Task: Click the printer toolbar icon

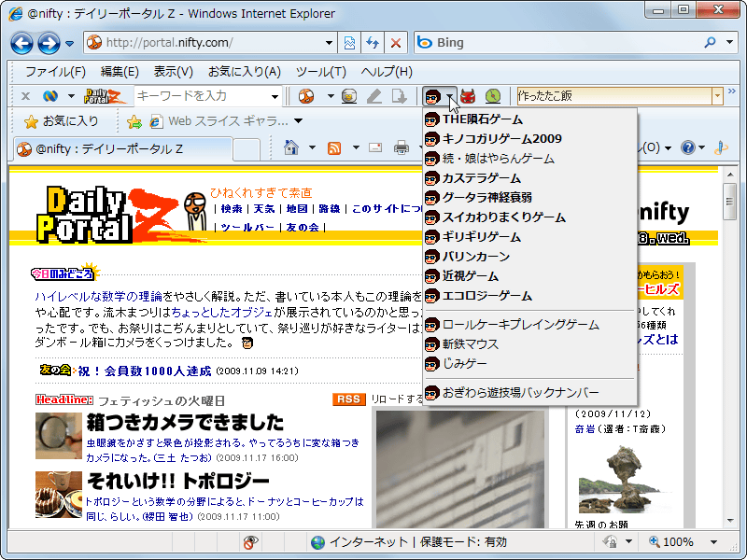Action: click(x=402, y=148)
